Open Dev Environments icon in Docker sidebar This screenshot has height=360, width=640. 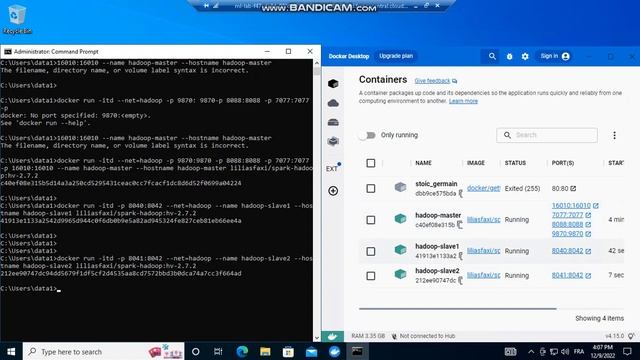click(333, 141)
